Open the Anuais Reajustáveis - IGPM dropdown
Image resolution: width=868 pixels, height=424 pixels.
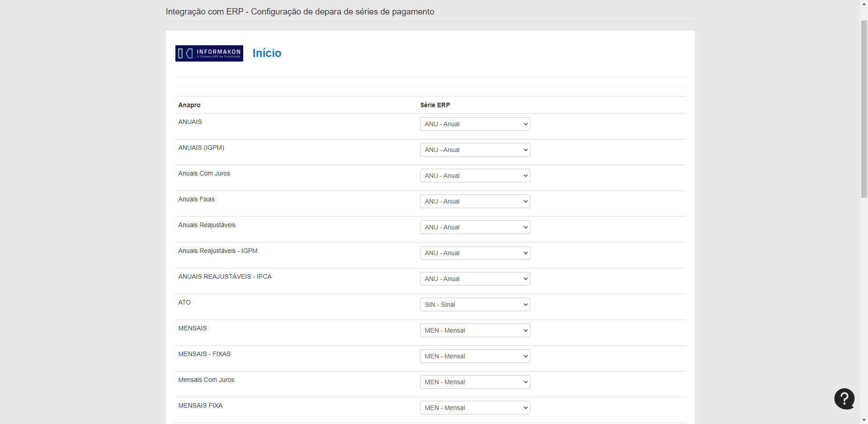(x=475, y=253)
